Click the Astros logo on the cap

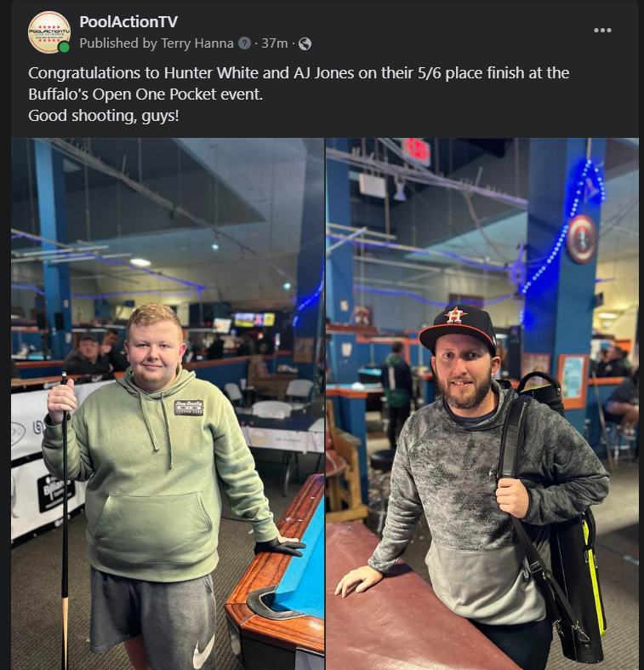point(454,314)
